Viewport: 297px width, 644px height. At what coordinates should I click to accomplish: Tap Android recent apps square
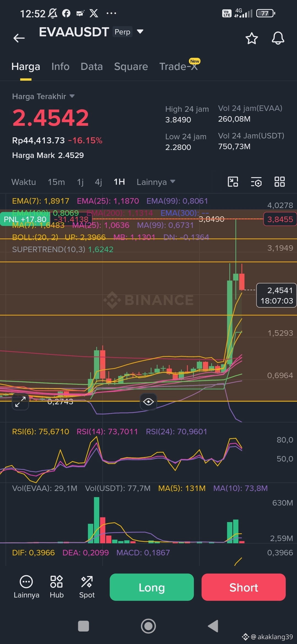[84, 626]
